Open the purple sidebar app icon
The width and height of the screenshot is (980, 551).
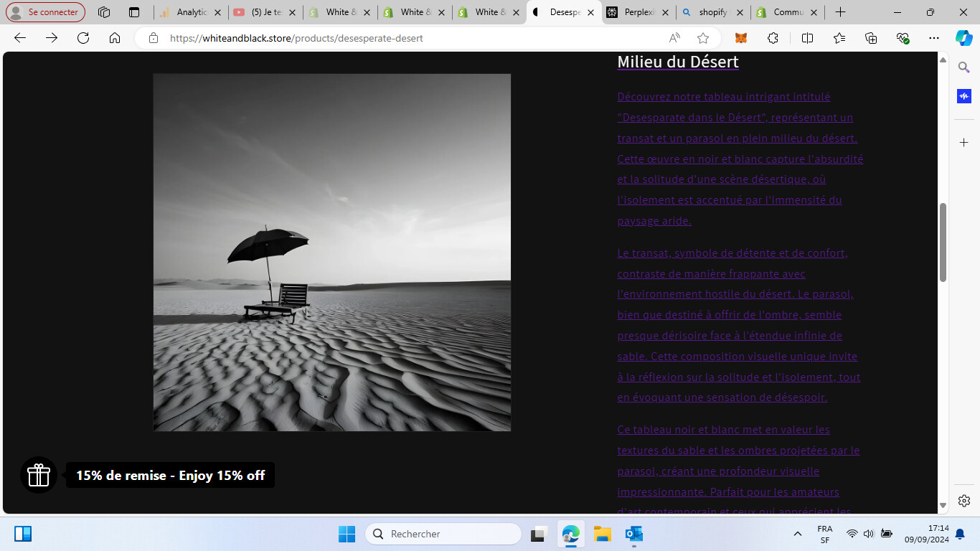tap(964, 96)
